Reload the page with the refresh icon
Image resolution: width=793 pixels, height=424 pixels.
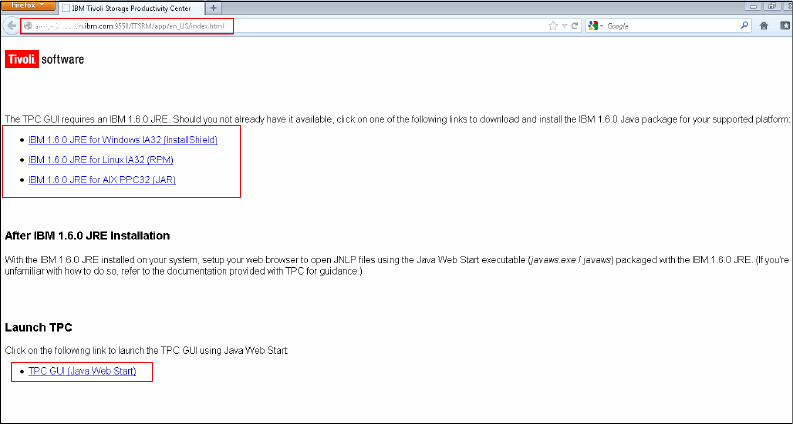575,25
